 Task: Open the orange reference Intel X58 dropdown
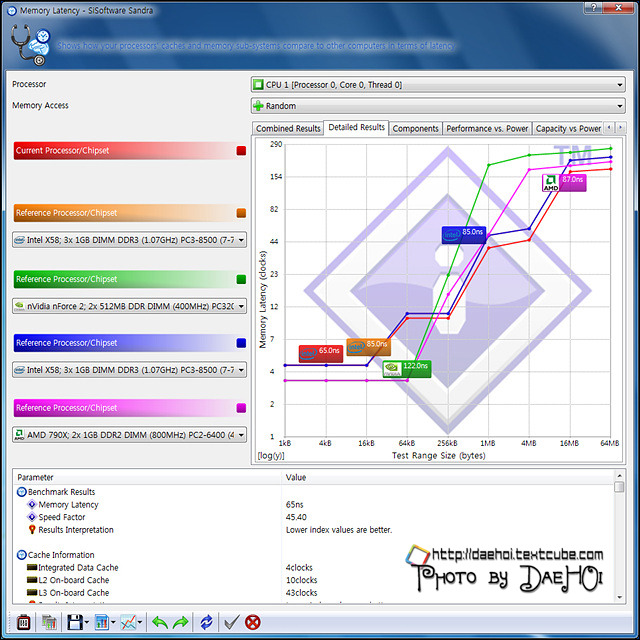coord(129,240)
